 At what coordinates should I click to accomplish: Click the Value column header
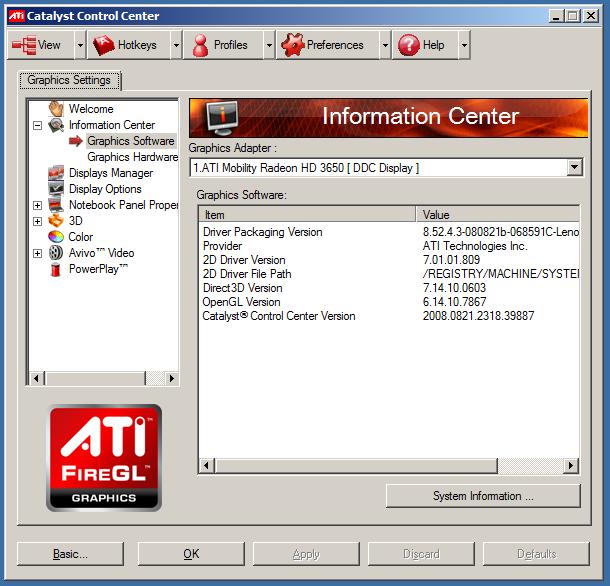pos(498,215)
